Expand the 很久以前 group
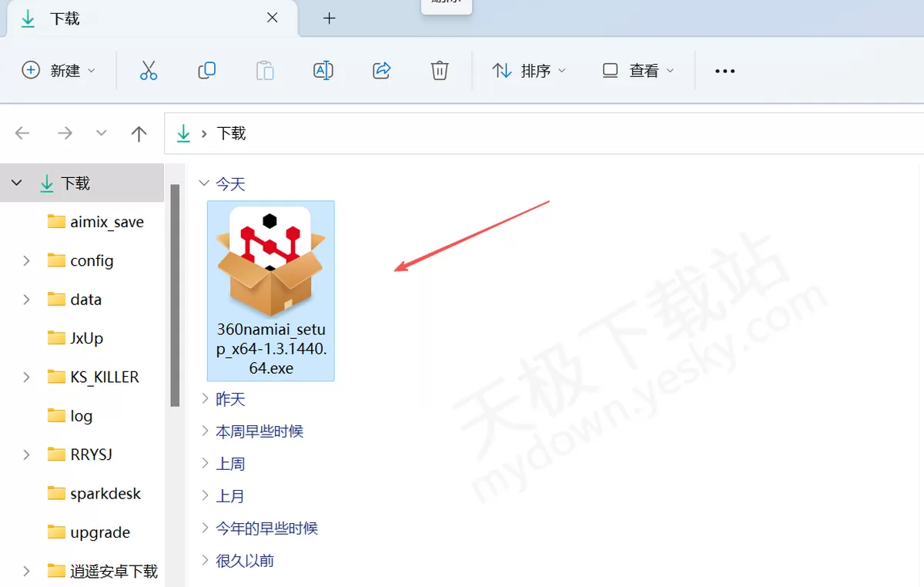Image resolution: width=924 pixels, height=587 pixels. tap(205, 560)
